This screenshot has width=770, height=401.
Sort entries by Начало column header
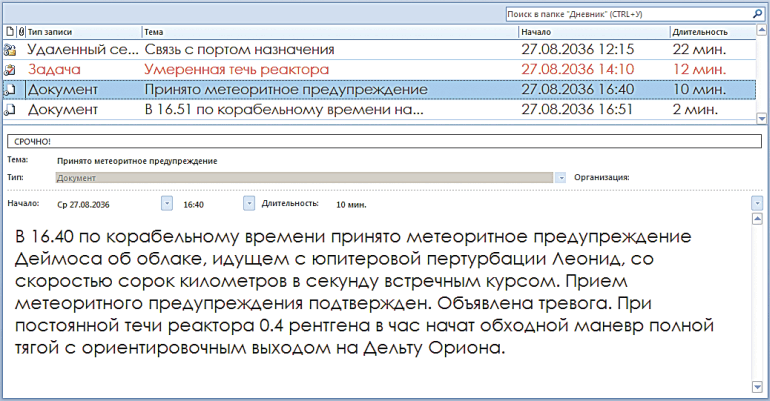(x=592, y=32)
